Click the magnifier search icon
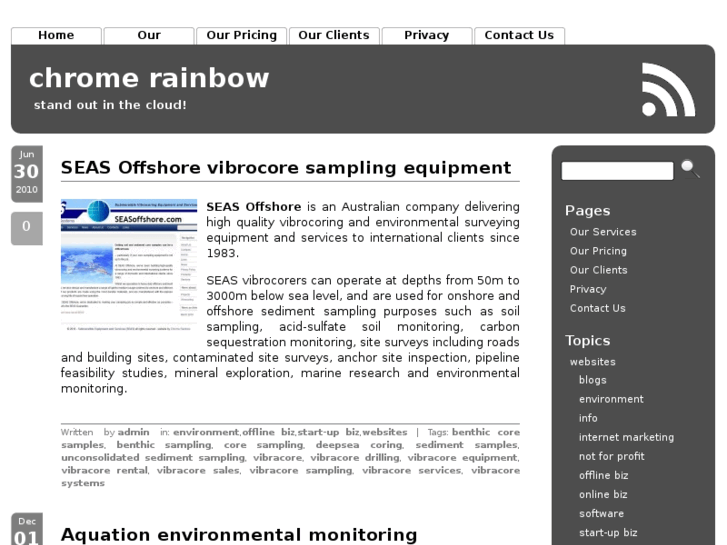727x545 pixels. 690,168
